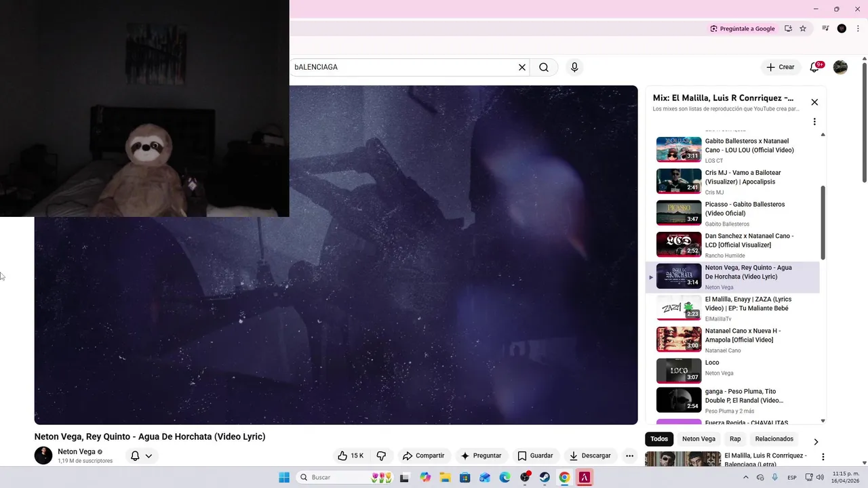Open YouTube notifications bell
Image resolution: width=868 pixels, height=488 pixels.
pyautogui.click(x=815, y=67)
